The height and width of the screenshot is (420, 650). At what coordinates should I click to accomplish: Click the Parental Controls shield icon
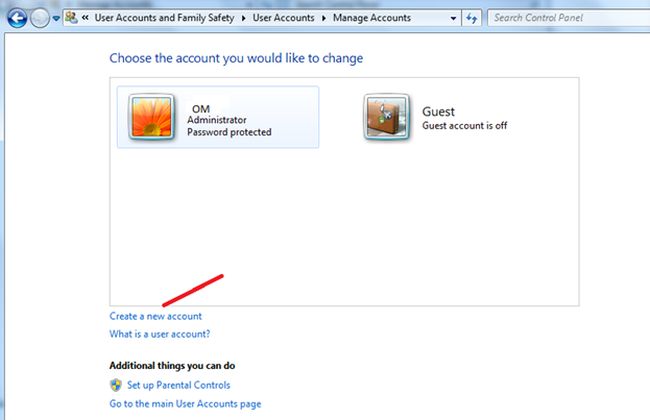click(116, 384)
